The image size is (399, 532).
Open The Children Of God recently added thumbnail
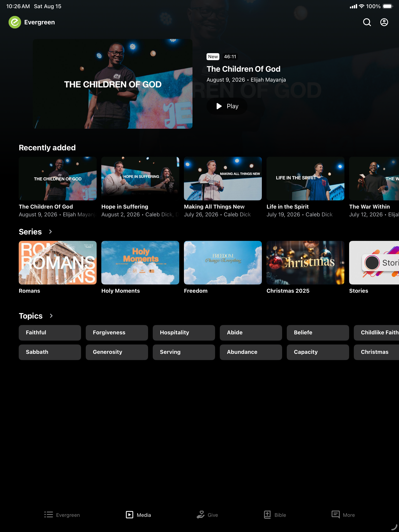coord(58,178)
